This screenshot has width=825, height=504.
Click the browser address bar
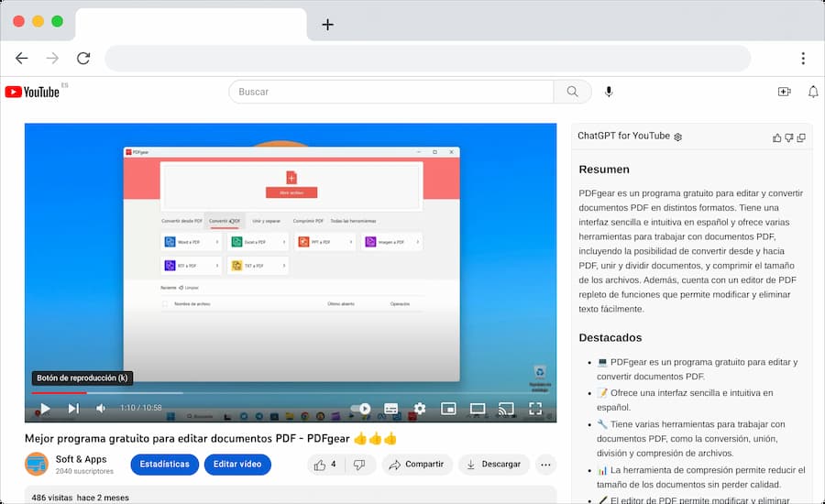[427, 58]
